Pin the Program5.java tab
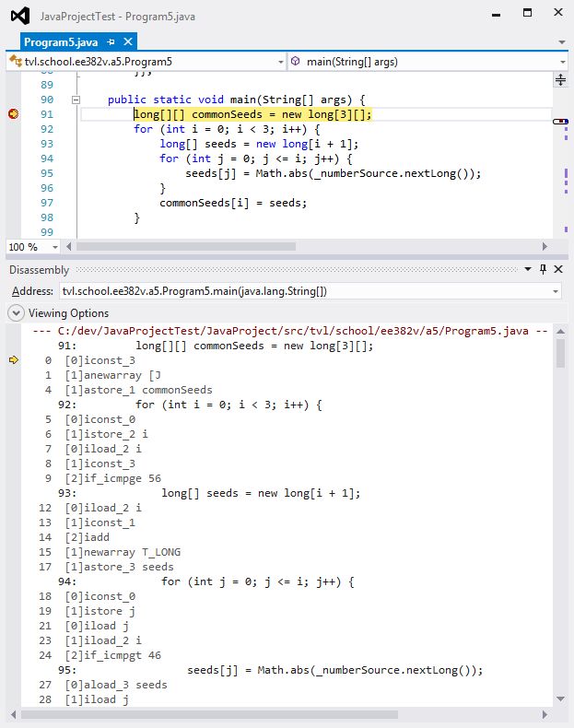The image size is (574, 728). (x=111, y=42)
